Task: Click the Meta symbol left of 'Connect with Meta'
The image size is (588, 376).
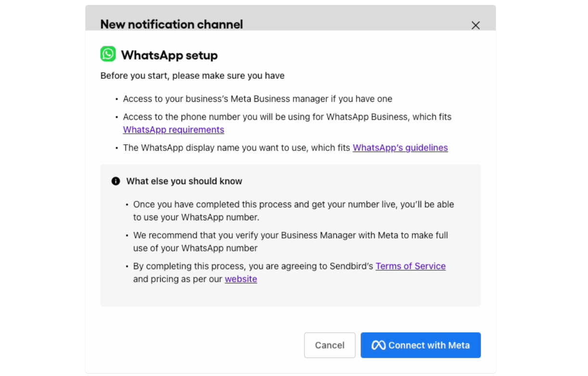Action: click(x=378, y=345)
